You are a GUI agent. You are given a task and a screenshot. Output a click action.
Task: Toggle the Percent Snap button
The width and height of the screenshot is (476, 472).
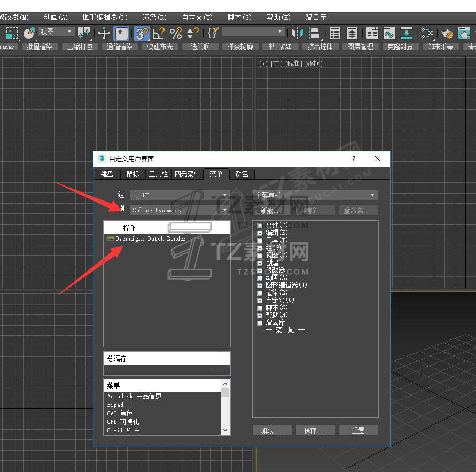pos(175,33)
